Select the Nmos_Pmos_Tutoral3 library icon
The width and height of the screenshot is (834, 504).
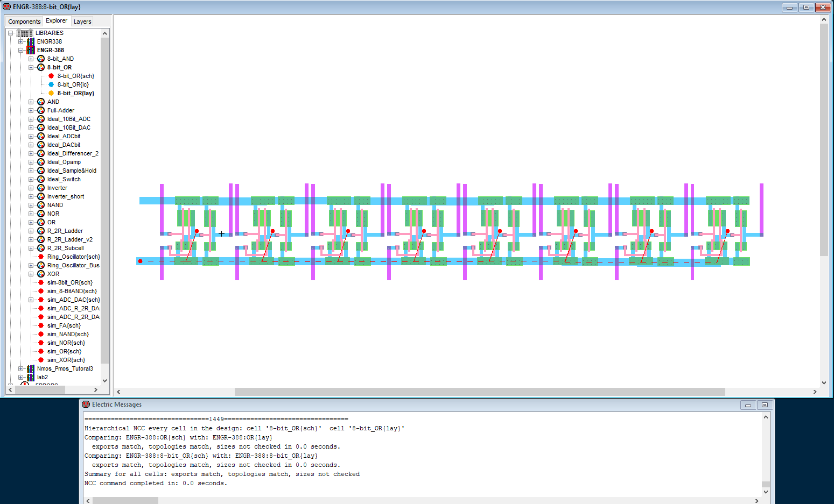tap(31, 368)
